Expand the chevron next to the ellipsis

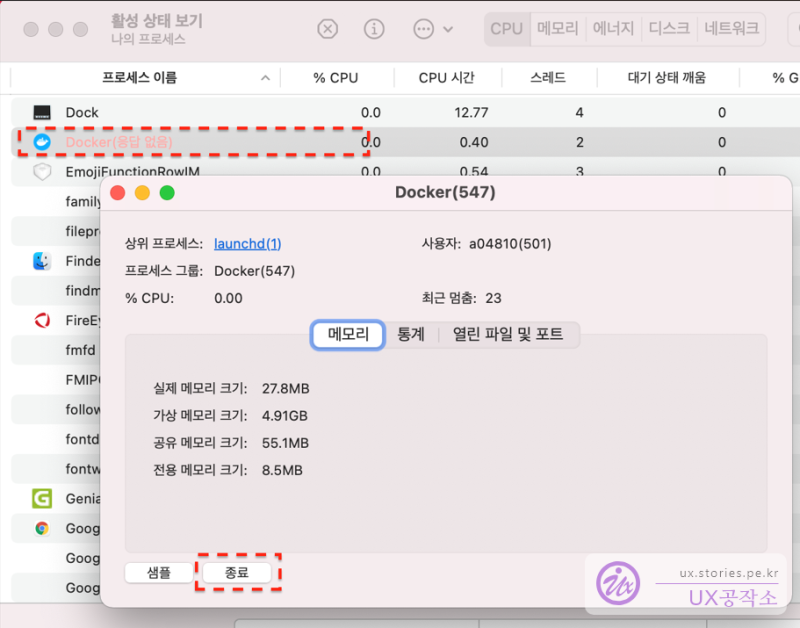448,30
